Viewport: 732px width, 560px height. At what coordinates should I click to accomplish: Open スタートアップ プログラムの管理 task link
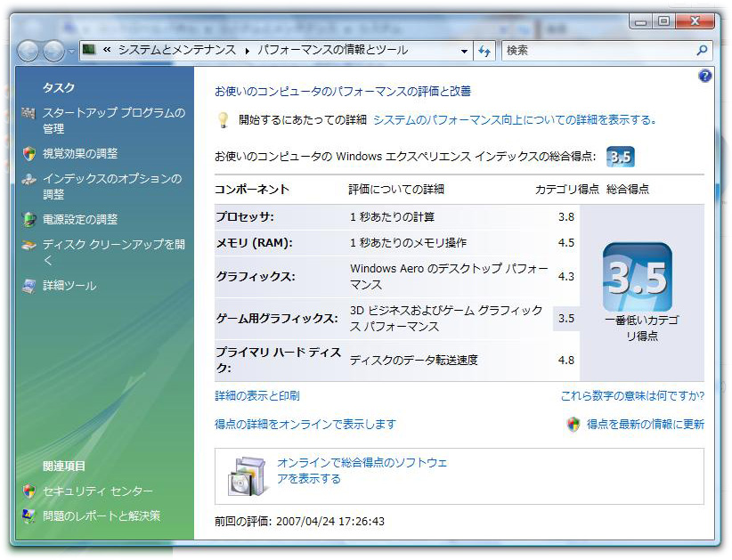pos(113,120)
